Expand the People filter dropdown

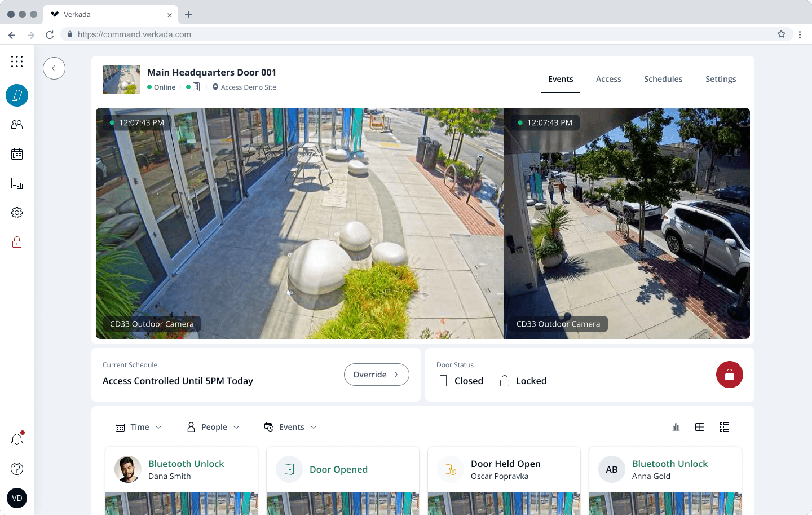(213, 427)
